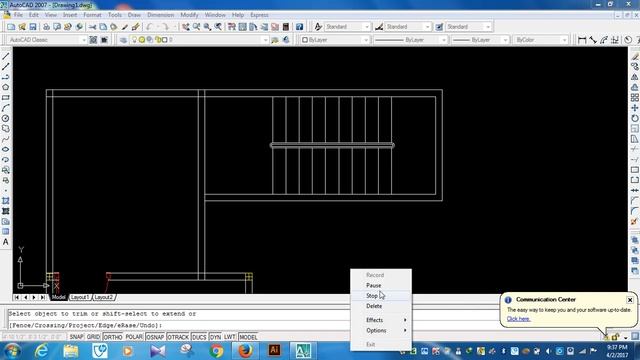Image resolution: width=640 pixels, height=360 pixels.
Task: Click the MODEL button in status bar
Action: click(x=248, y=337)
